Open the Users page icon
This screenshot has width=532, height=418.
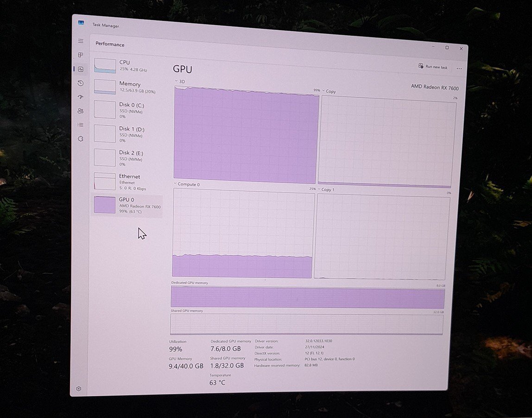(x=81, y=111)
